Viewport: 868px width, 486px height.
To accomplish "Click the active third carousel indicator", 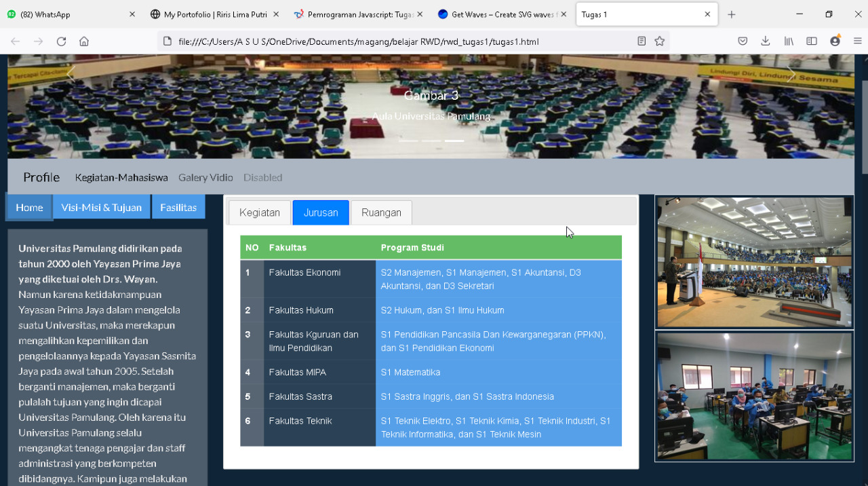I will (454, 141).
